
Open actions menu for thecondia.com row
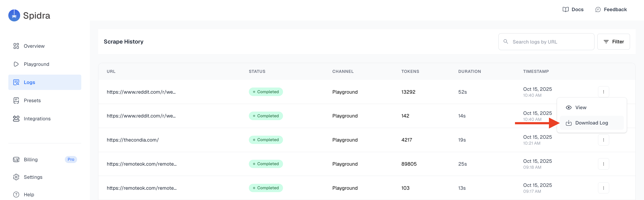tap(603, 140)
